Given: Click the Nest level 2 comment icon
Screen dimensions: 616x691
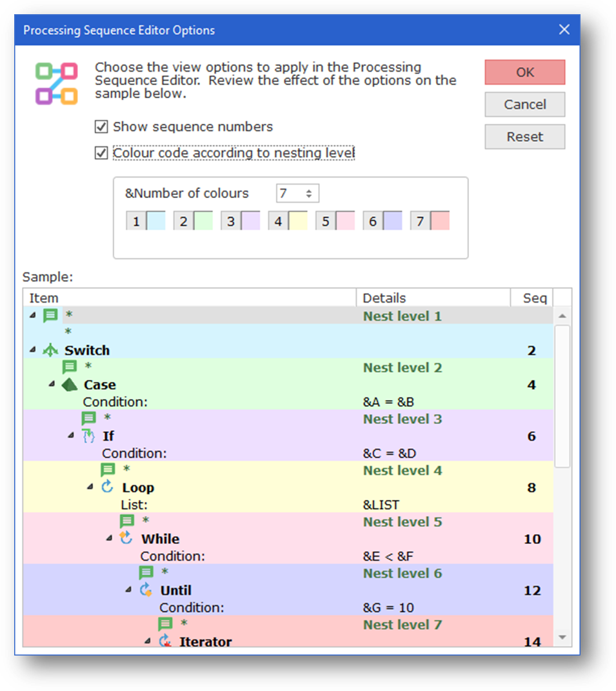Looking at the screenshot, I should point(70,366).
